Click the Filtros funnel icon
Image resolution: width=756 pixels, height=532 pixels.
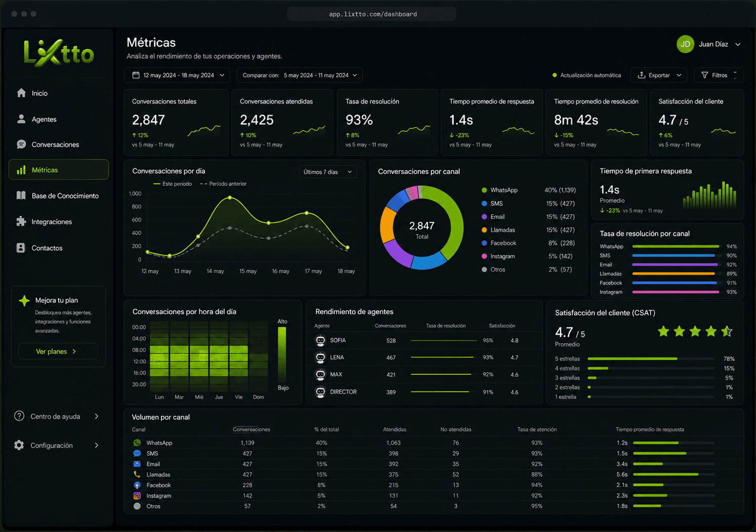704,75
